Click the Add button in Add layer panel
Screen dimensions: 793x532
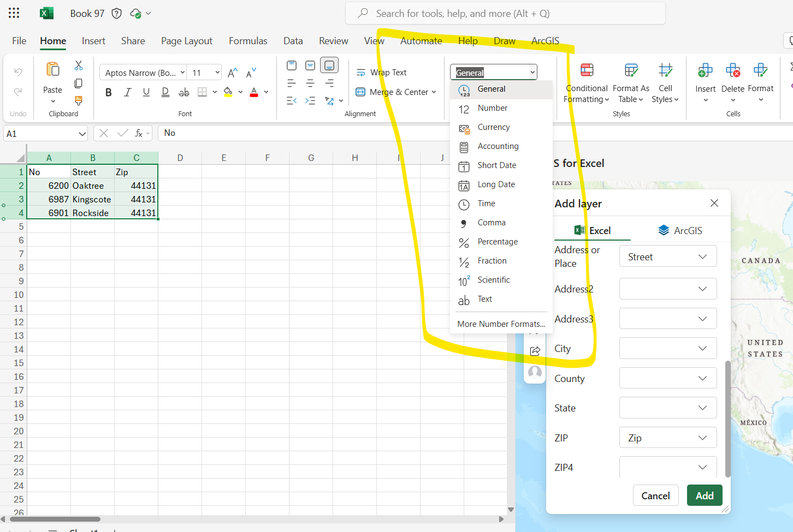705,495
